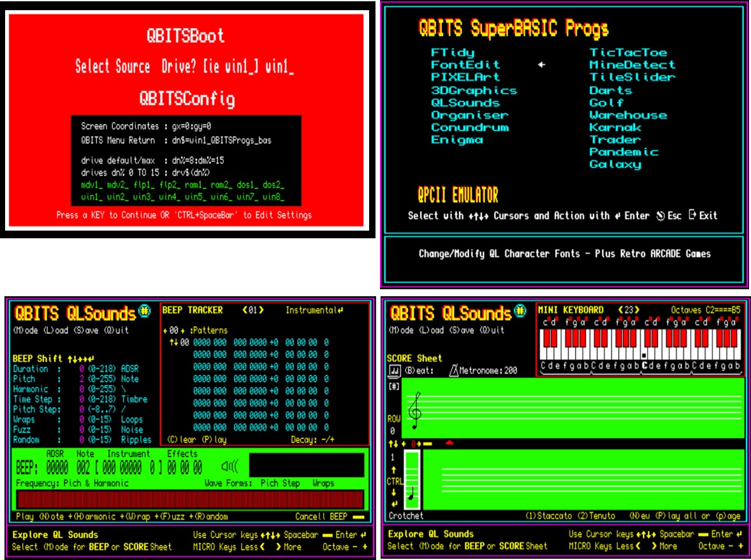Viewport: 751px width, 560px height.
Task: Click the Pitch value 2
Action: coord(82,379)
